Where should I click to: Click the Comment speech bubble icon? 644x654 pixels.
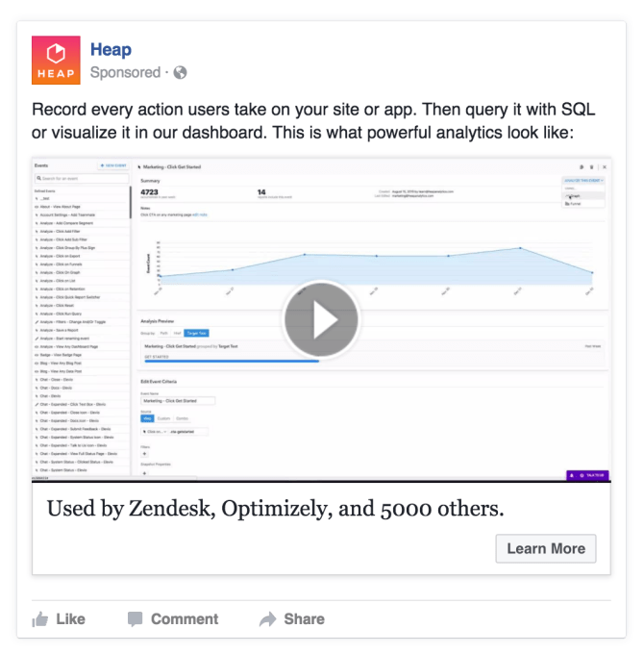pyautogui.click(x=136, y=618)
